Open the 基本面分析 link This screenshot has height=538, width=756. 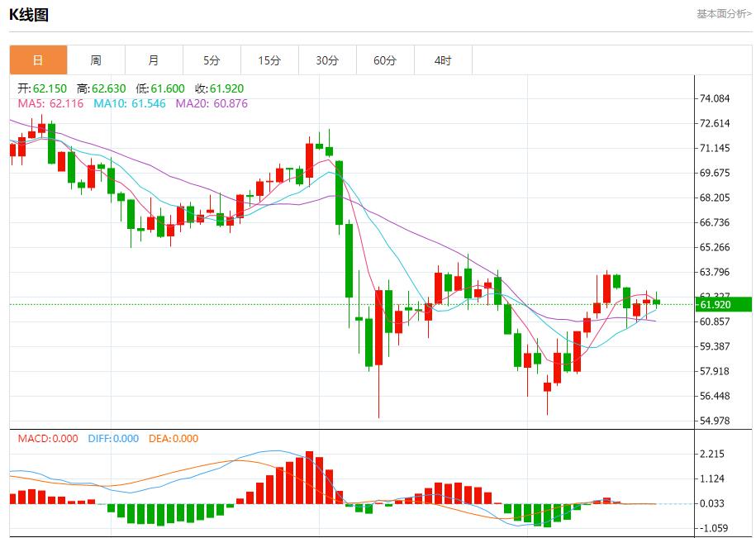tap(724, 14)
